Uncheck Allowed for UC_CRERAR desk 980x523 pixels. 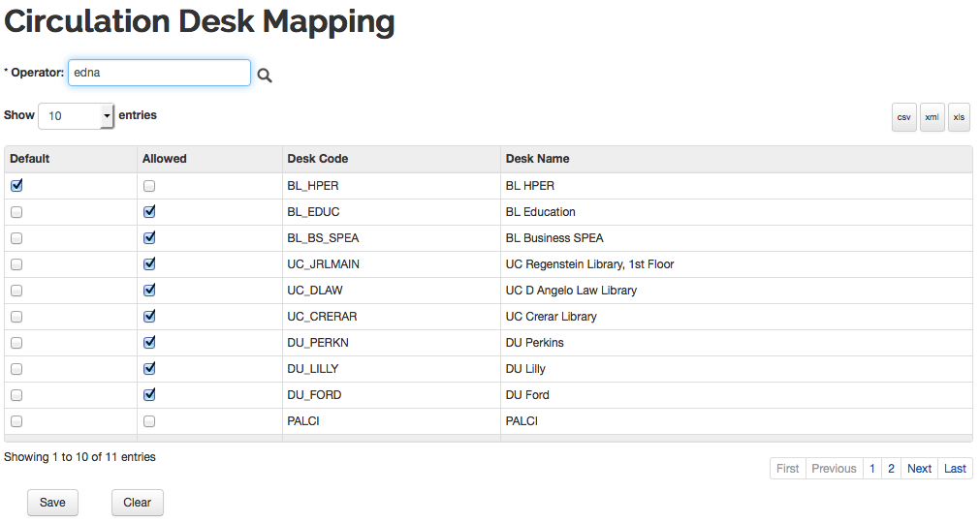(x=149, y=317)
